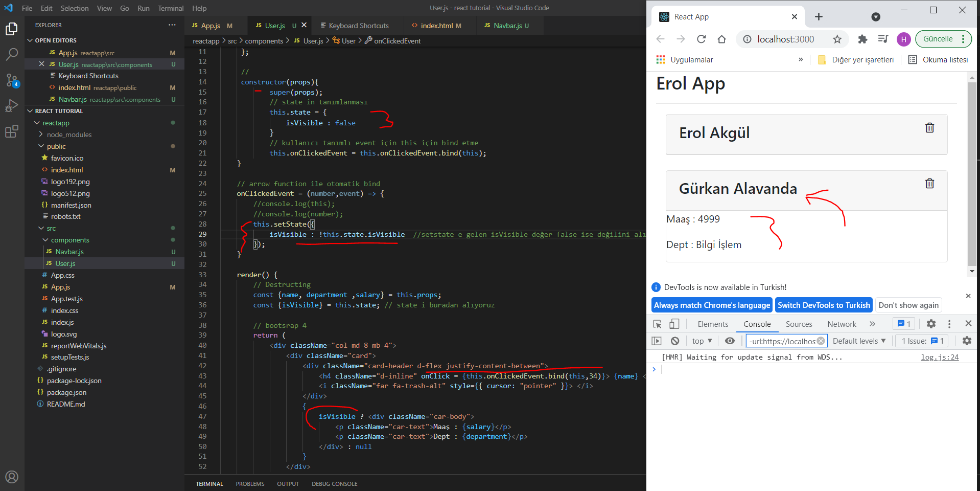The width and height of the screenshot is (980, 491).
Task: Toggle the device toolbar in DevTools
Action: pyautogui.click(x=674, y=324)
